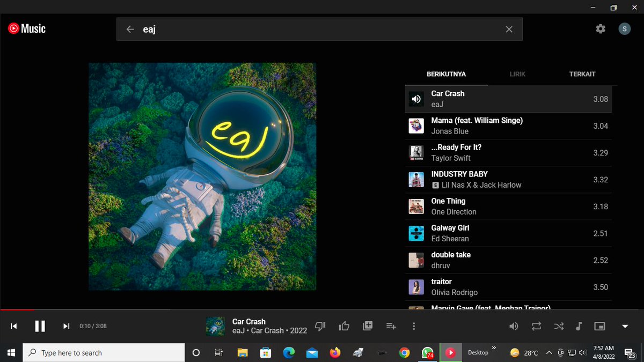This screenshot has width=644, height=362.
Task: Add Car Crash to library
Action: click(368, 326)
